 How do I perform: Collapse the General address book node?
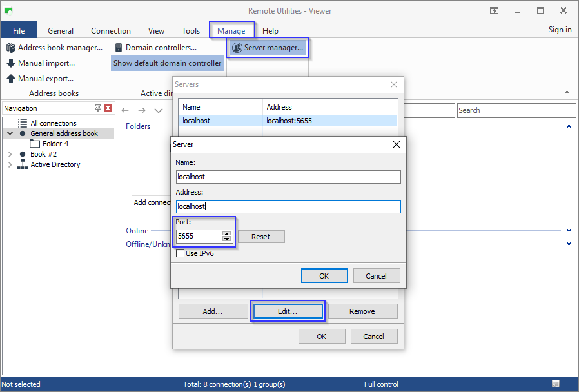point(10,133)
